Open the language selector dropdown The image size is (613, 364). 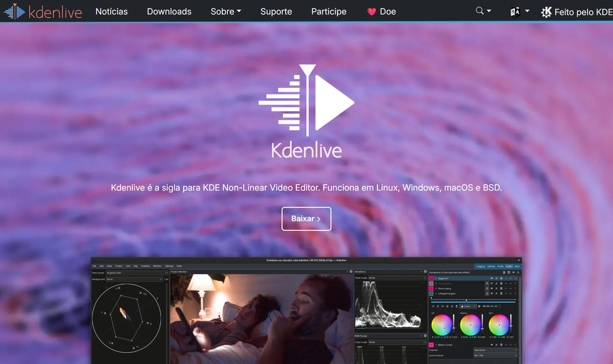(520, 11)
